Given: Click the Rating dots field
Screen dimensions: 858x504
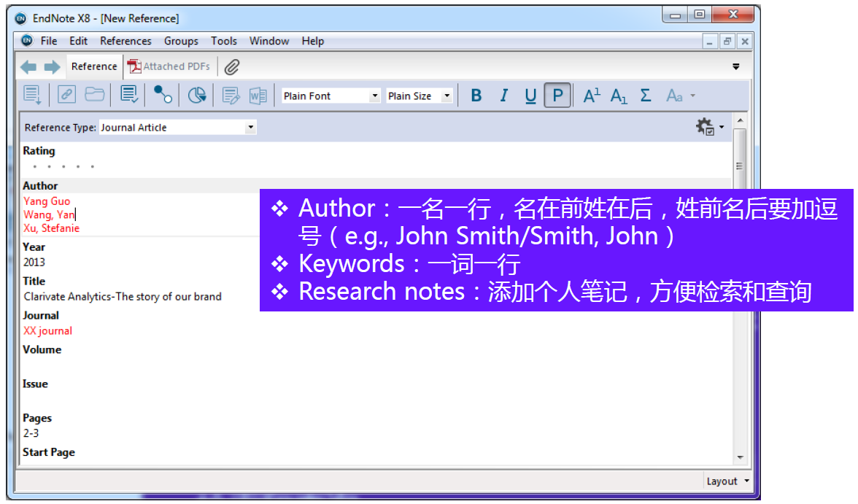Looking at the screenshot, I should click(x=63, y=166).
